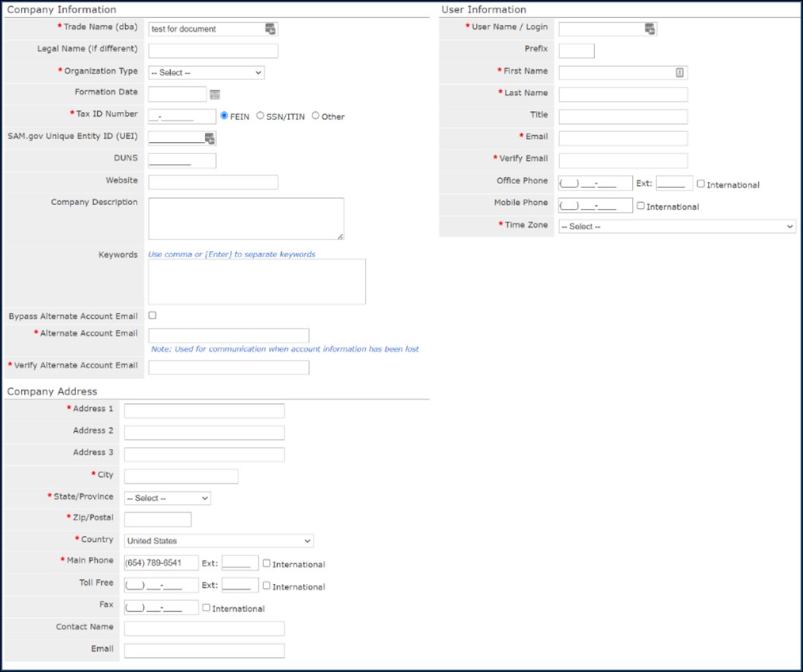Image resolution: width=803 pixels, height=672 pixels.
Task: Expand the Time Zone dropdown
Action: point(677,226)
